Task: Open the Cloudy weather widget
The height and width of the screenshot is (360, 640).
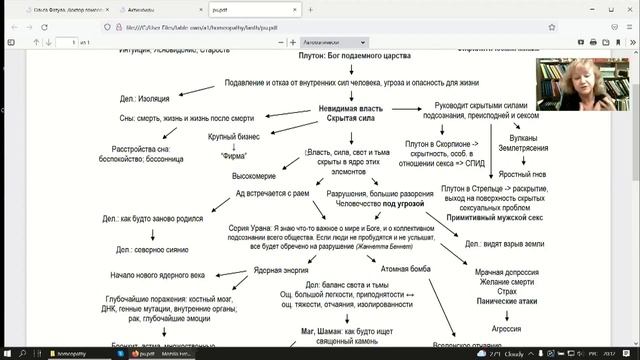Action: pos(500,353)
